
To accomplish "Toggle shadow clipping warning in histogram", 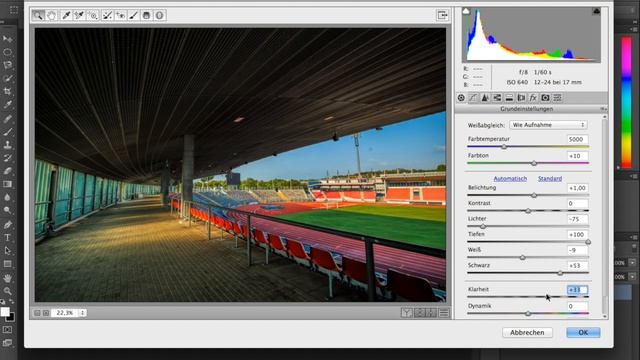I will click(x=466, y=11).
